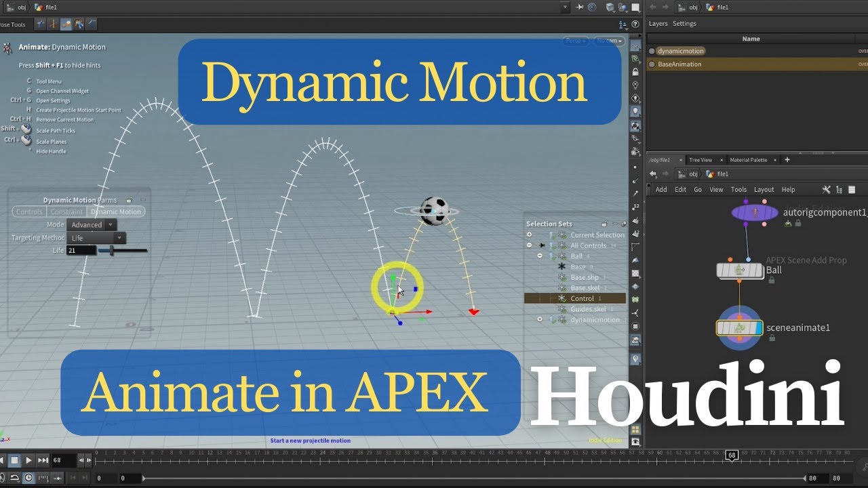Select the Control item in Selection Sets

pos(575,298)
